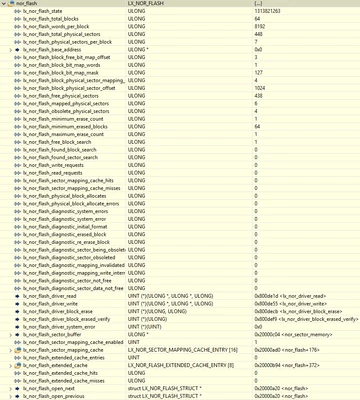Viewport: 360px width, 400px height.
Task: Select the lx_nor_flash_physical_sectors_per_block row
Action: pyautogui.click(x=180, y=42)
